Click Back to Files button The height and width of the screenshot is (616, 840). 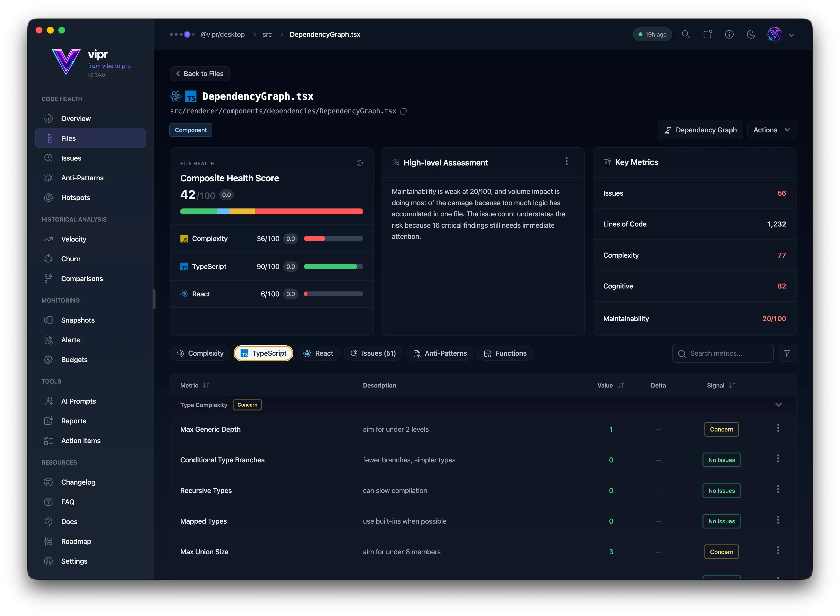pyautogui.click(x=200, y=73)
